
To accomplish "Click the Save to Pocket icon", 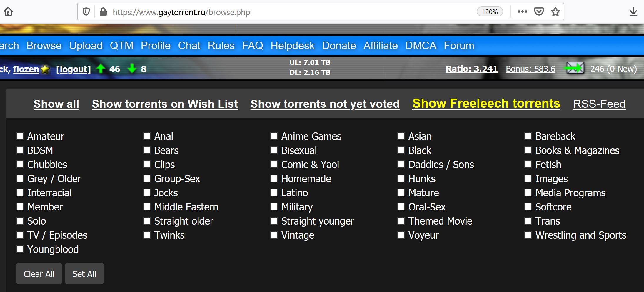I will point(539,12).
